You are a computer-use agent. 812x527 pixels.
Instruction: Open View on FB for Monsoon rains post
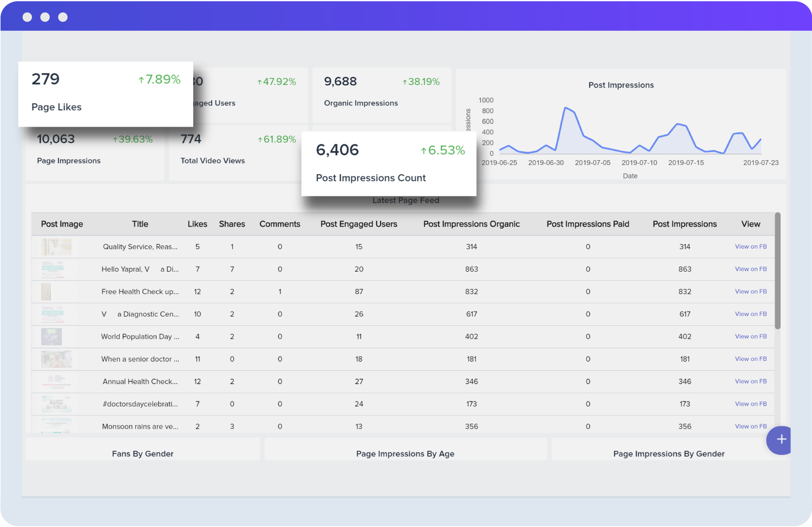(x=751, y=426)
